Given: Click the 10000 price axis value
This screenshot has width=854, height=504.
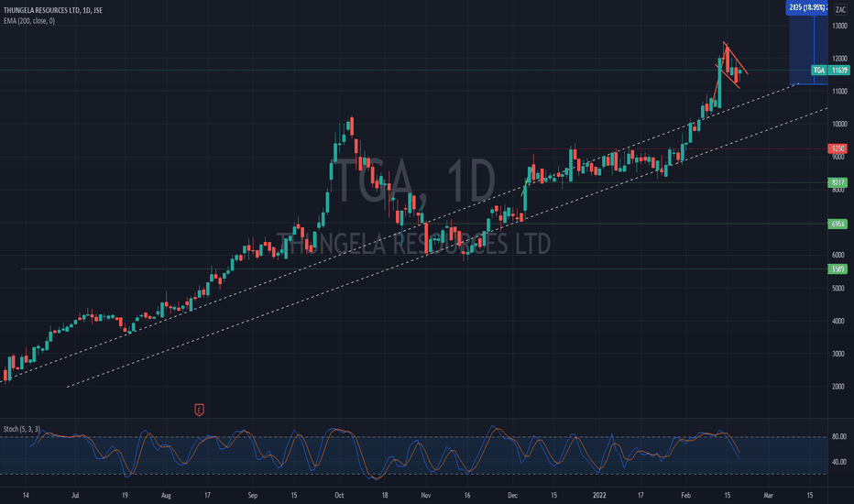Looking at the screenshot, I should coord(839,124).
